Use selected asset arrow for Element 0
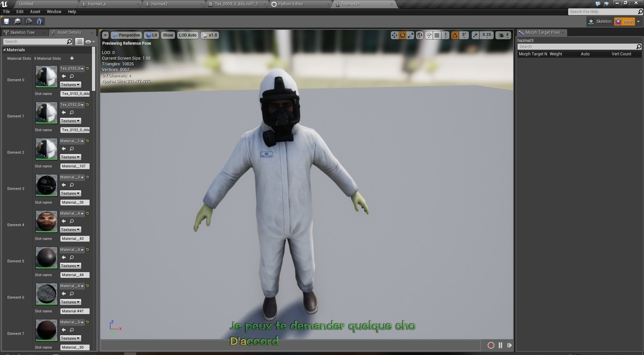The height and width of the screenshot is (355, 644). (x=63, y=77)
